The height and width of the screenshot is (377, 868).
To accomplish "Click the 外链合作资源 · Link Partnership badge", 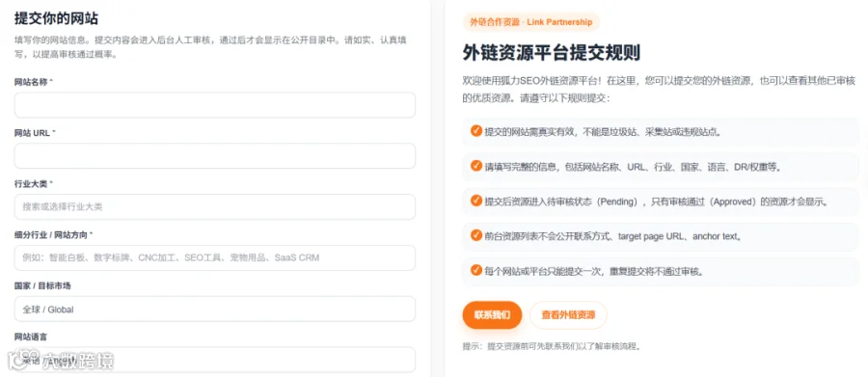I will (x=530, y=22).
